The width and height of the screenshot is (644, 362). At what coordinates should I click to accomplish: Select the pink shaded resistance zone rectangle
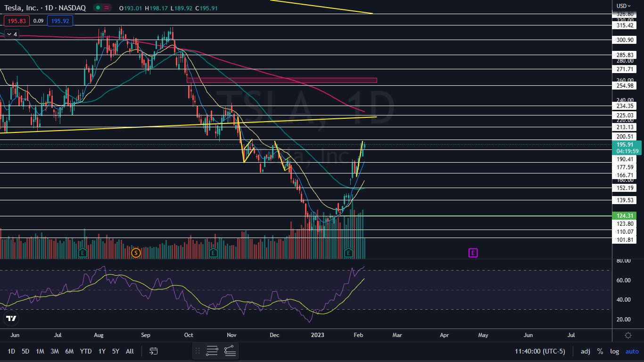point(281,80)
